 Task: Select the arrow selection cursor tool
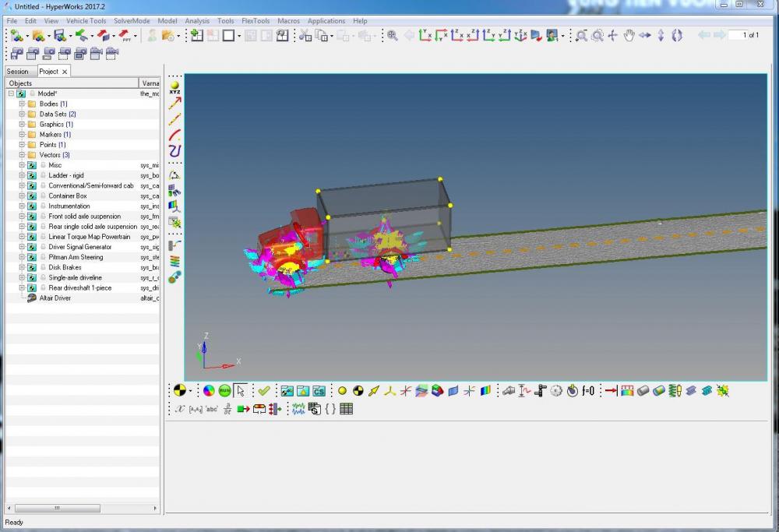[x=241, y=391]
